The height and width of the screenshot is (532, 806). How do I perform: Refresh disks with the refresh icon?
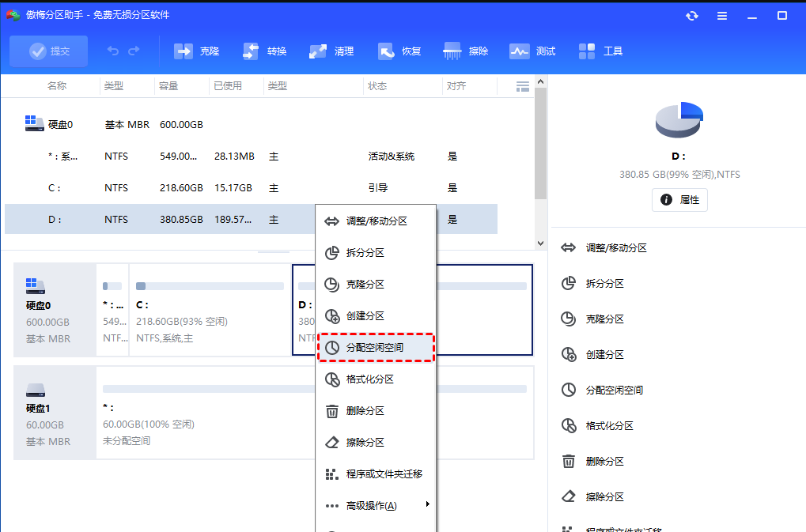pyautogui.click(x=691, y=15)
